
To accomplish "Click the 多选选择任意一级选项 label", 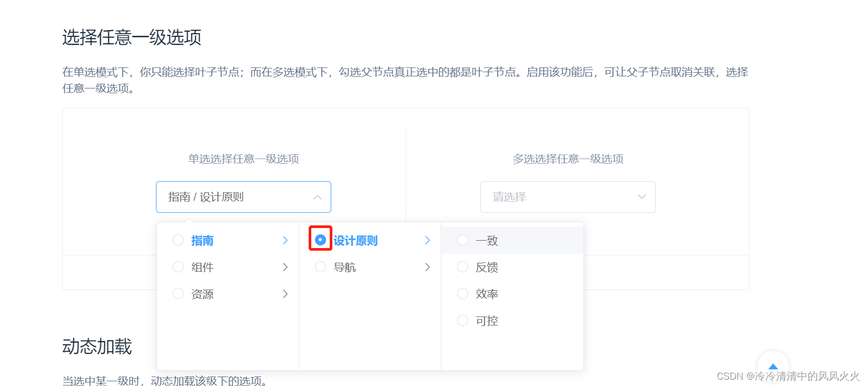I will pyautogui.click(x=568, y=159).
